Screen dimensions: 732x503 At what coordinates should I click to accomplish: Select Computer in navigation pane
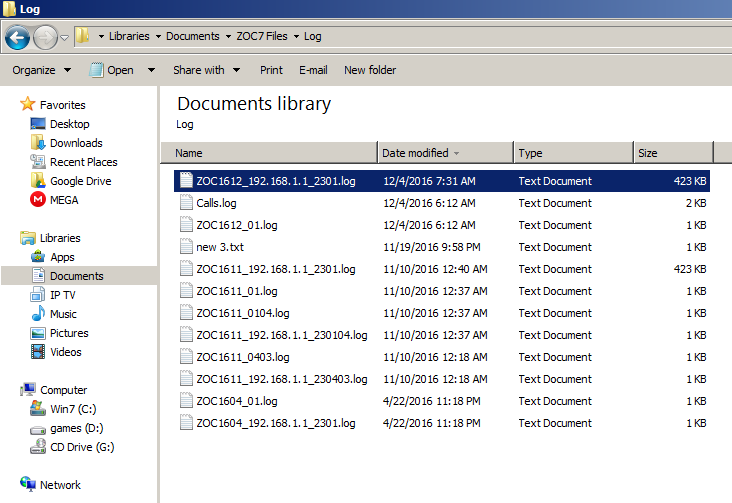coord(54,390)
